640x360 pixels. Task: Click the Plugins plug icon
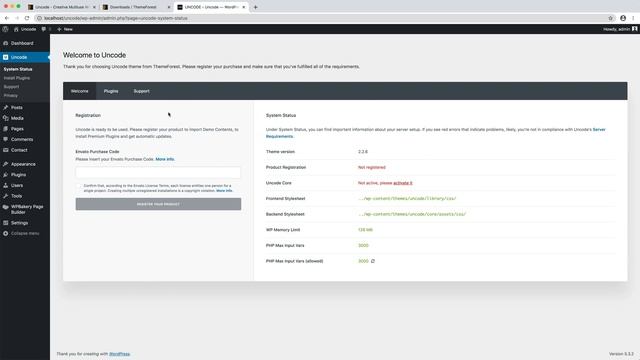click(6, 175)
